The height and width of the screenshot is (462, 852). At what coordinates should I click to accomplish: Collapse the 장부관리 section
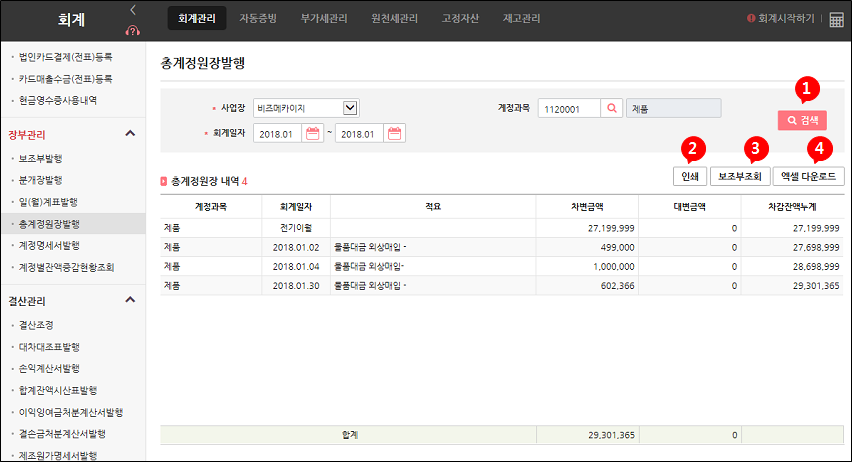130,134
